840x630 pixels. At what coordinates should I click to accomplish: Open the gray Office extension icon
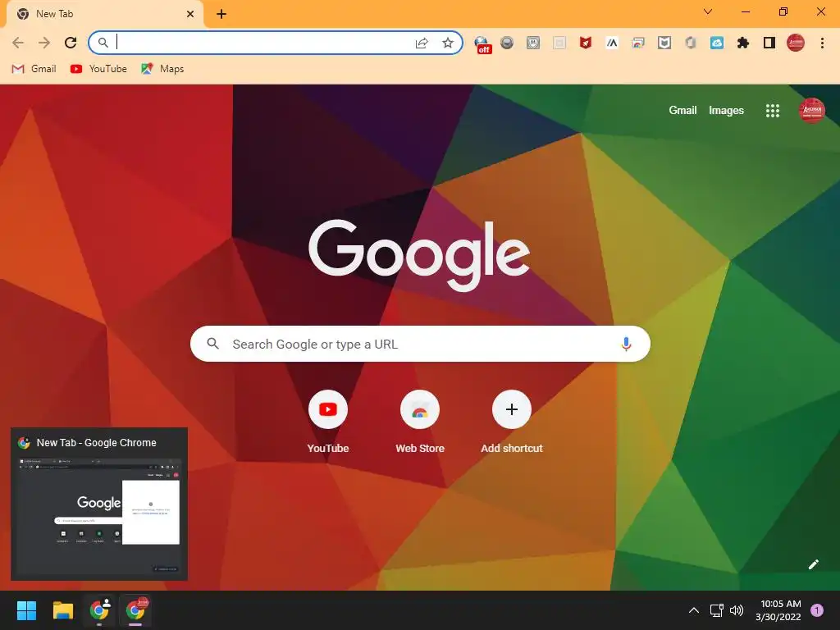pos(691,43)
